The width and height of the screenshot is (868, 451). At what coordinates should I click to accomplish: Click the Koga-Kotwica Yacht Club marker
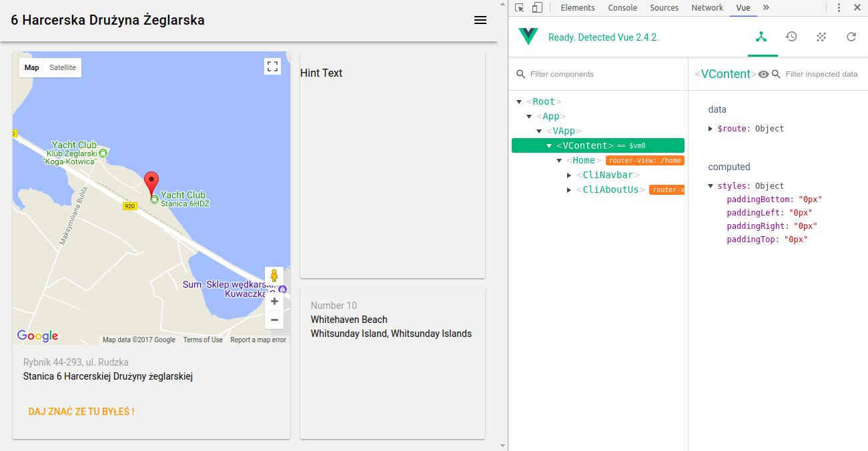[102, 153]
